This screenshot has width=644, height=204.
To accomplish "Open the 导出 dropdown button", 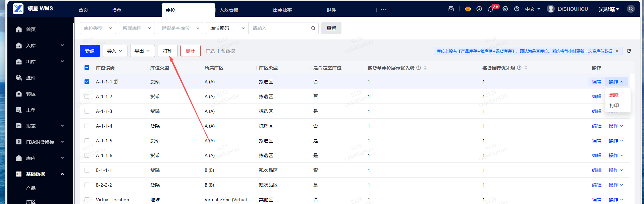I will coord(142,51).
